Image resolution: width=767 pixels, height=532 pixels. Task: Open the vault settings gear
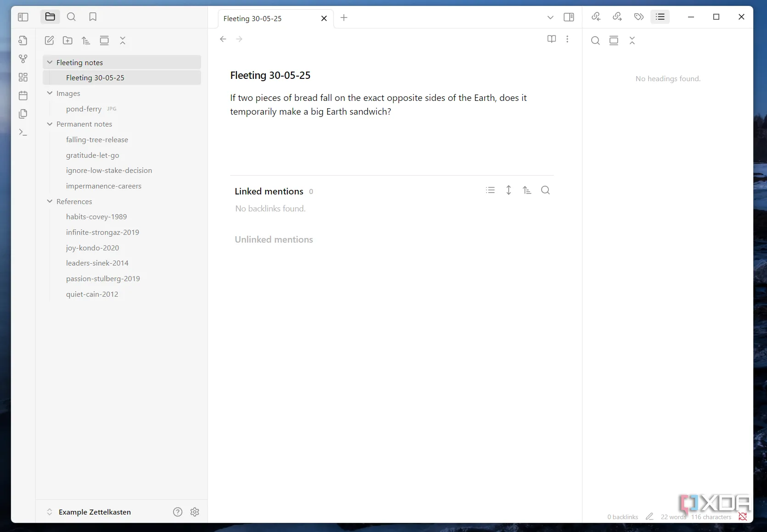click(x=195, y=512)
